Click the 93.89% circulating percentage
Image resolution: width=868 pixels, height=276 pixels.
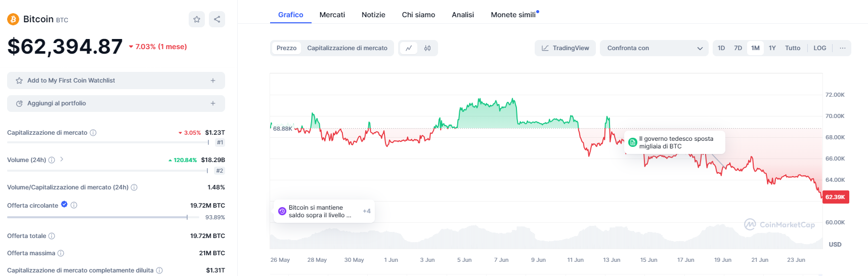pos(215,217)
